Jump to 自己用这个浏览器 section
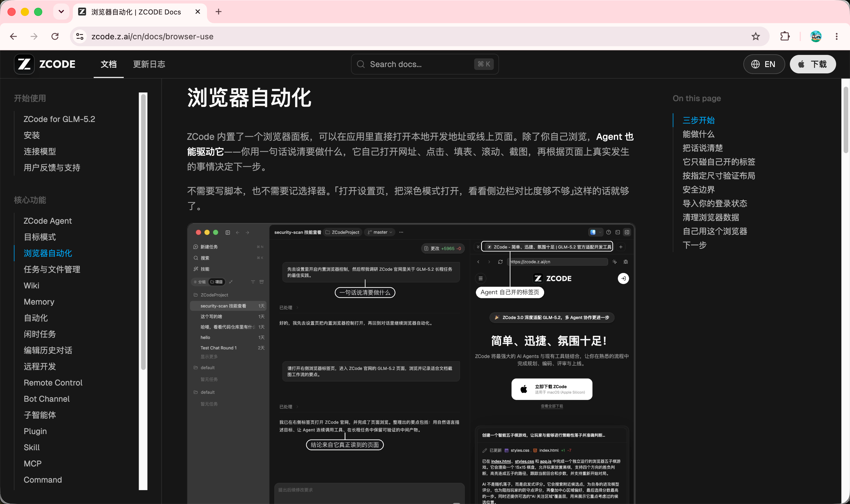Screen dimensions: 850x504 click(x=715, y=231)
